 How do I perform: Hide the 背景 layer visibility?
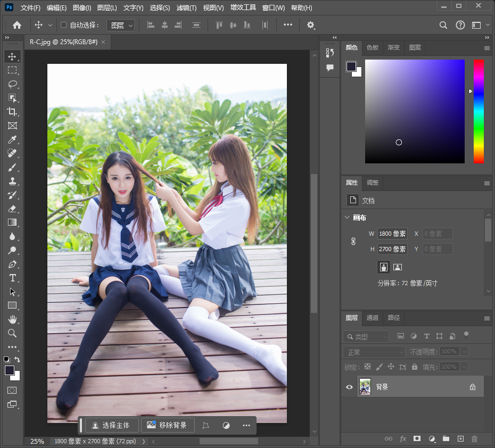350,387
